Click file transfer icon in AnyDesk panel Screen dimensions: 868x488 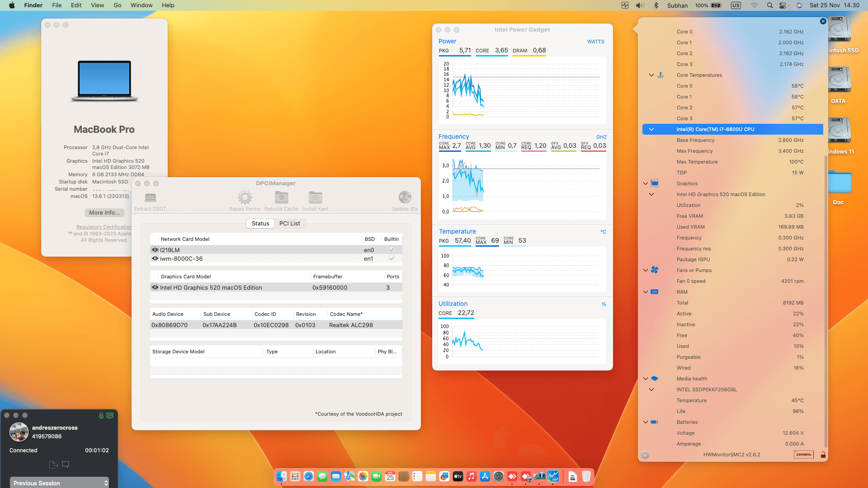(53, 465)
